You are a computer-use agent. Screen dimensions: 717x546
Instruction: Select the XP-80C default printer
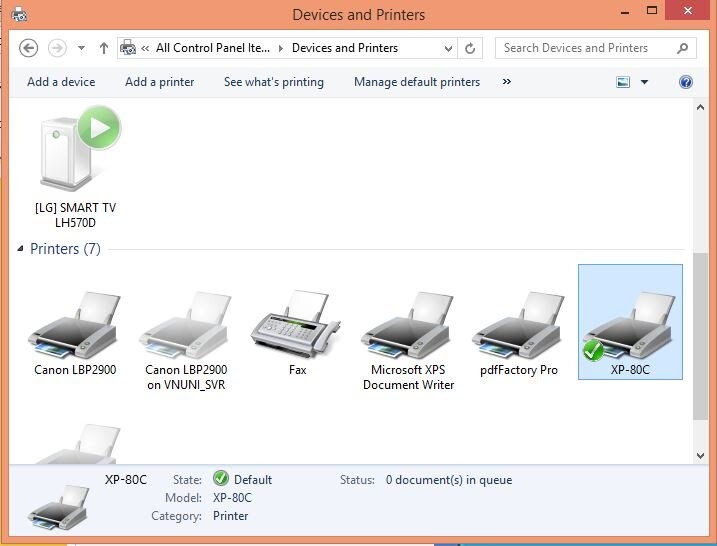tap(630, 322)
